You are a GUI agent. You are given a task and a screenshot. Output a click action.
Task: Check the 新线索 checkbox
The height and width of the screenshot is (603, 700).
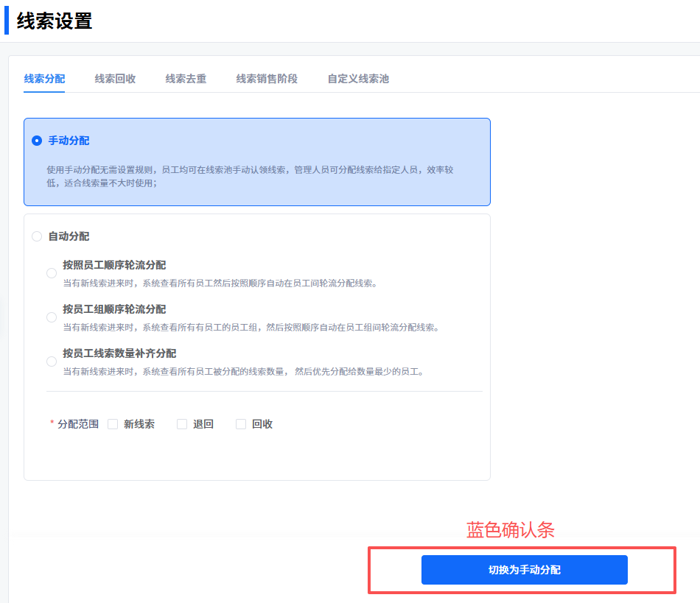coord(113,424)
